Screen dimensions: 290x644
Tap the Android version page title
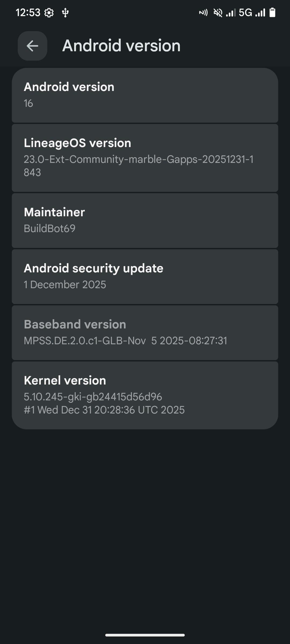point(121,46)
